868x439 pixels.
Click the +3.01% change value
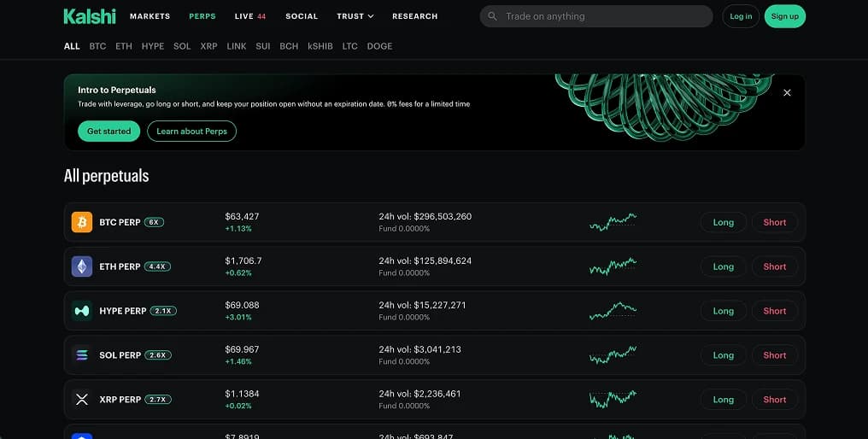pyautogui.click(x=238, y=317)
